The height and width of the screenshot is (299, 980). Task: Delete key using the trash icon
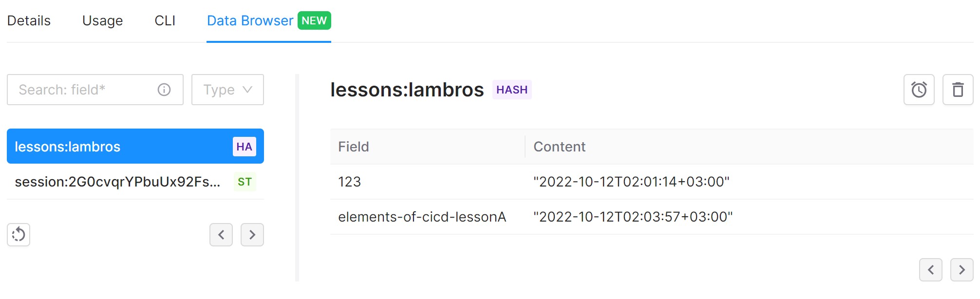tap(958, 90)
